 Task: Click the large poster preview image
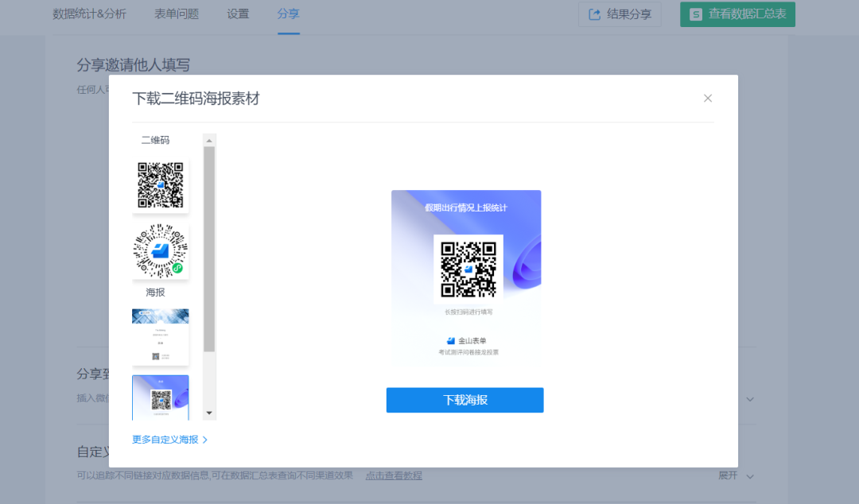466,278
